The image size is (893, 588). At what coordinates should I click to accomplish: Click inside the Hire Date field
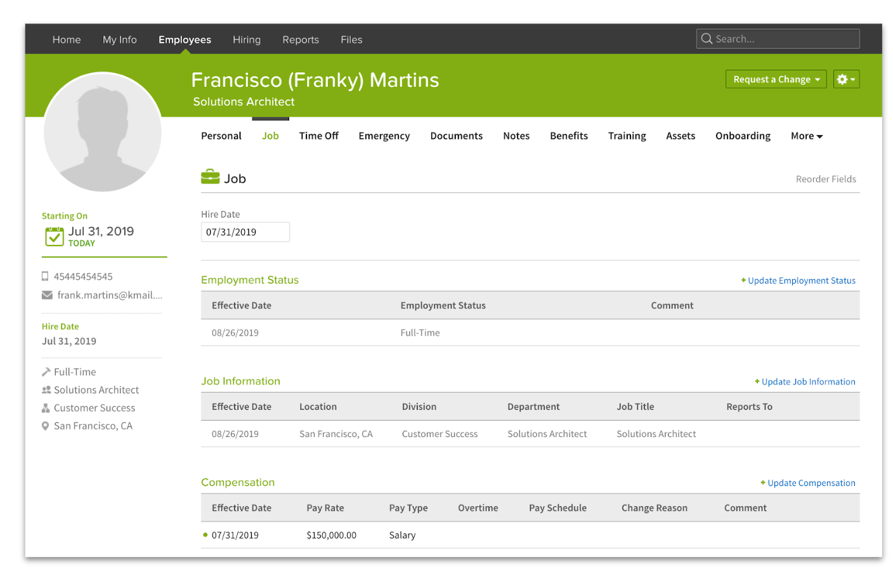[245, 232]
